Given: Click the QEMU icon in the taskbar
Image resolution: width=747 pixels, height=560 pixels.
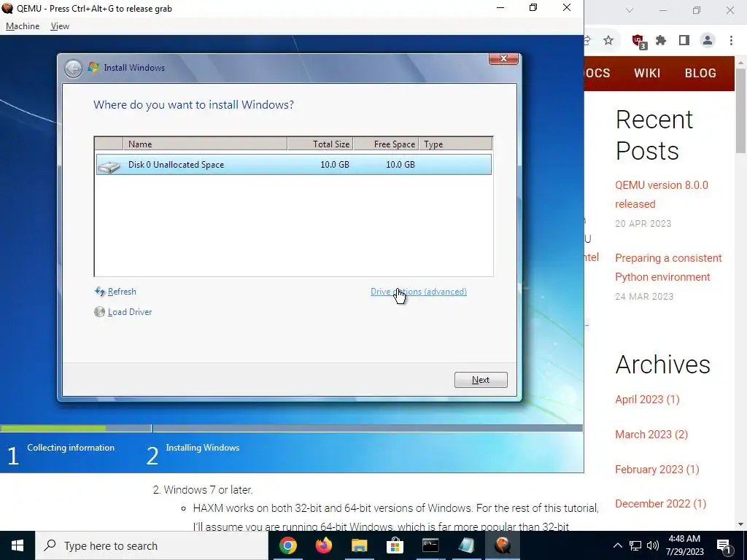Looking at the screenshot, I should click(502, 545).
